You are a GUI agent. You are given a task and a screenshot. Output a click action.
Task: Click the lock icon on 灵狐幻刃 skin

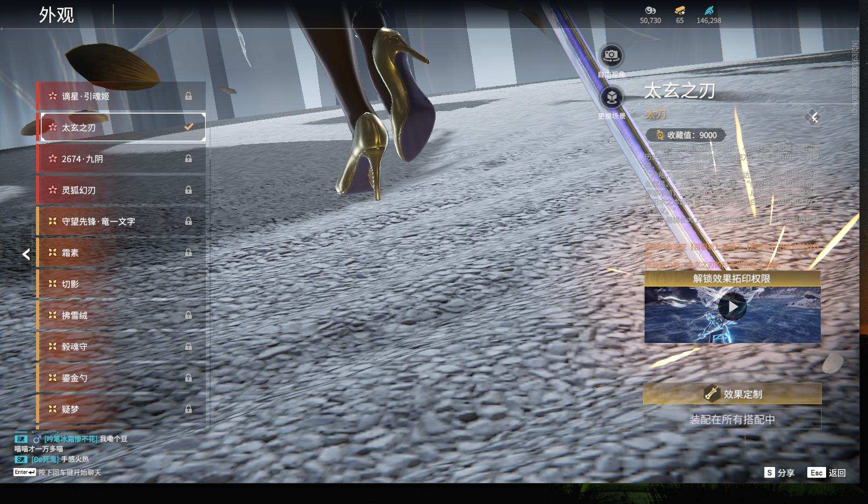(189, 190)
